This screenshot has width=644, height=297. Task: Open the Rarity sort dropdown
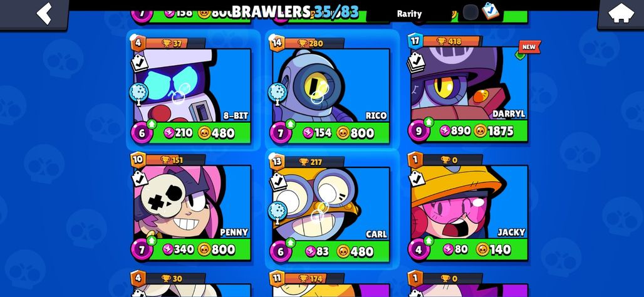point(409,14)
